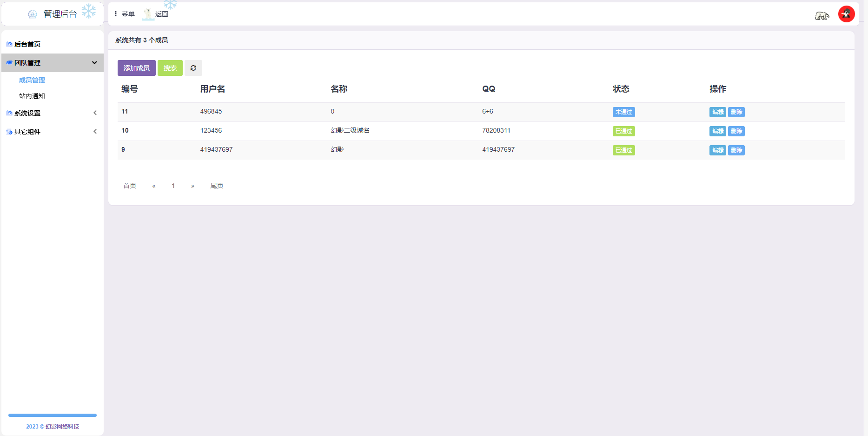This screenshot has height=436, width=868.
Task: Click the blue progress bar in sidebar
Action: pos(53,415)
